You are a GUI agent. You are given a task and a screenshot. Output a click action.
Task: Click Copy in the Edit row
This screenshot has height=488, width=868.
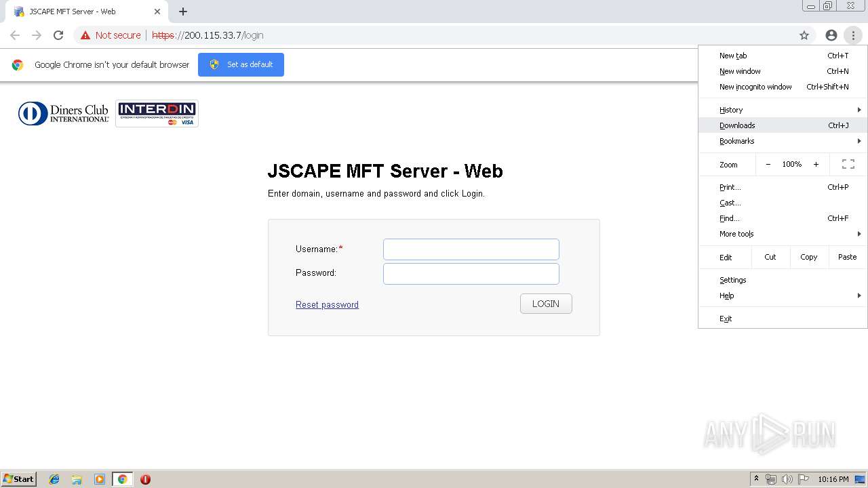[x=809, y=257]
